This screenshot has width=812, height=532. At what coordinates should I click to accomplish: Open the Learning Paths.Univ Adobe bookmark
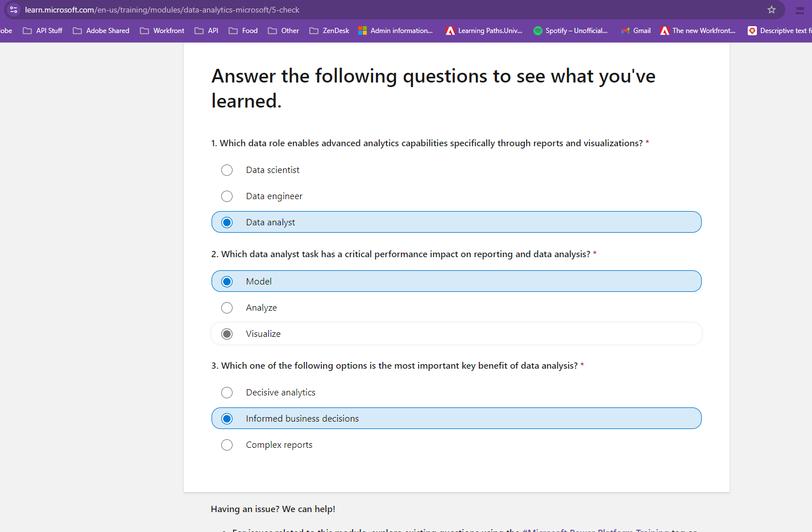(x=484, y=31)
